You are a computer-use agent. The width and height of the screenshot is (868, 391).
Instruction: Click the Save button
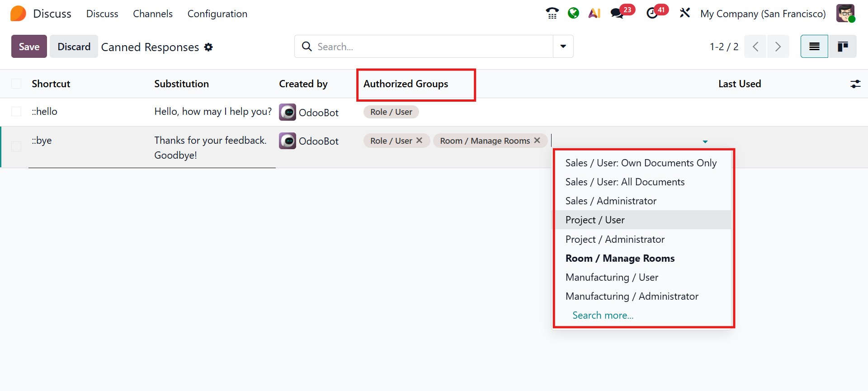point(29,47)
